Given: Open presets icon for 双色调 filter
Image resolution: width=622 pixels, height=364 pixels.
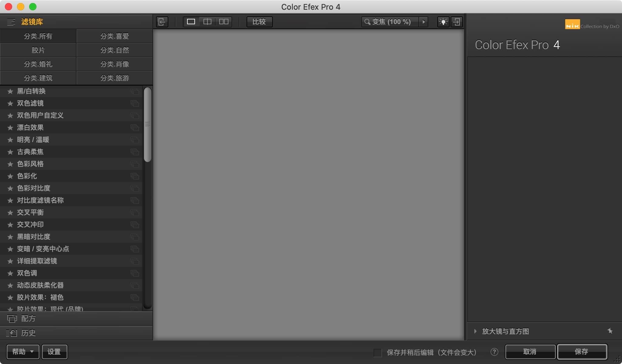Looking at the screenshot, I should click(135, 273).
